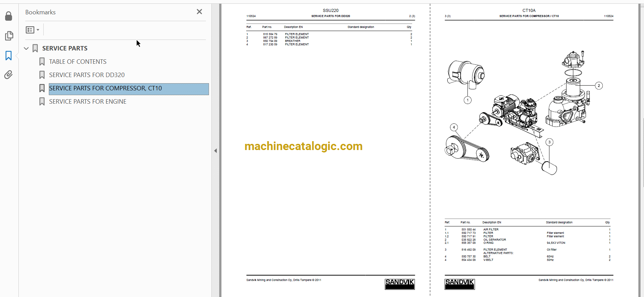The image size is (644, 297).
Task: Close the Bookmarks panel
Action: pyautogui.click(x=199, y=12)
